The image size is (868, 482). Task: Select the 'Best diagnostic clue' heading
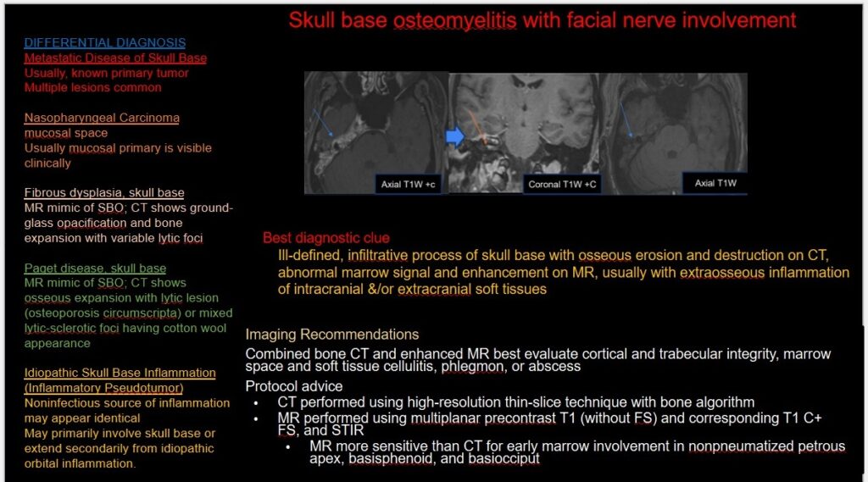pos(326,238)
